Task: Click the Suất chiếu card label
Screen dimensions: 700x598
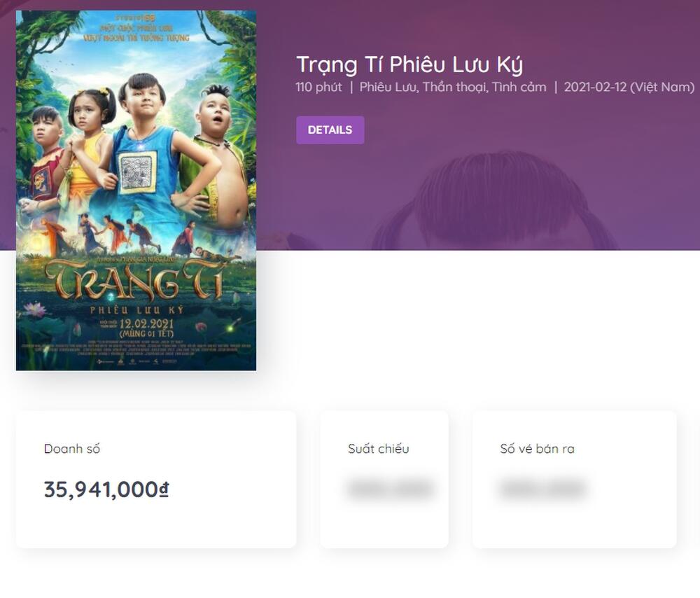Action: [x=378, y=449]
